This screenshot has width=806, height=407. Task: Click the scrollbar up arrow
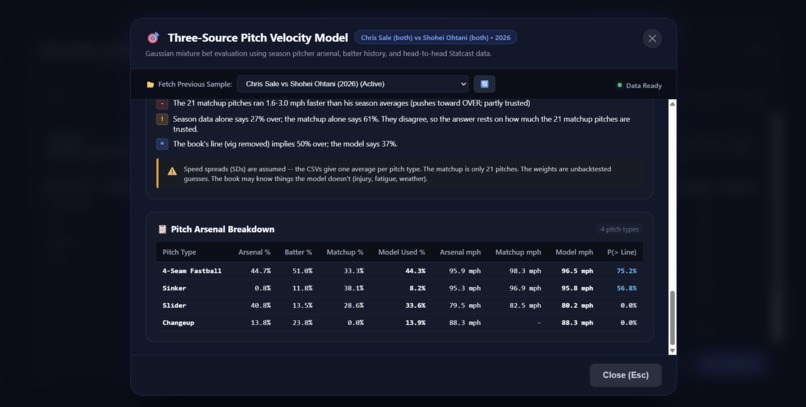[672, 104]
